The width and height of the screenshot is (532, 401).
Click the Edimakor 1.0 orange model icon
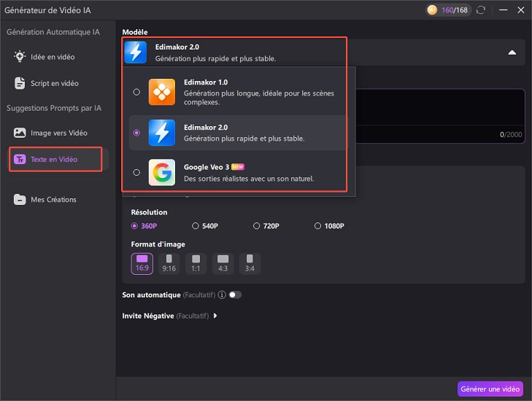[162, 92]
